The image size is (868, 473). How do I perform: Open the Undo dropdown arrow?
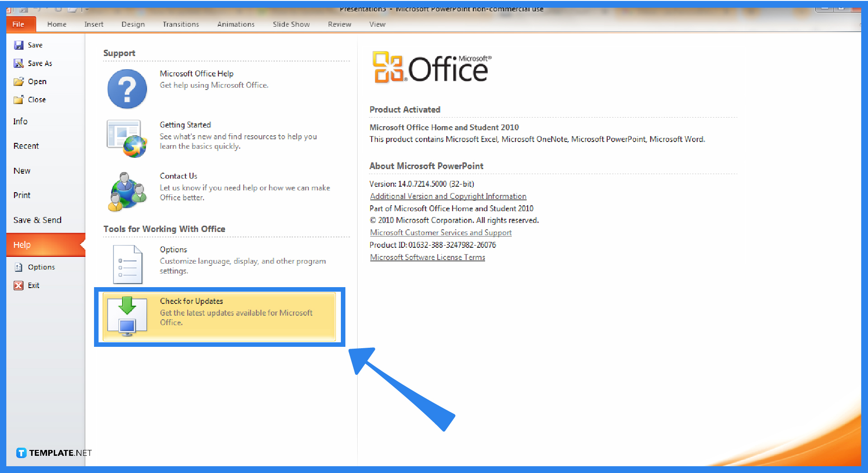[47, 10]
